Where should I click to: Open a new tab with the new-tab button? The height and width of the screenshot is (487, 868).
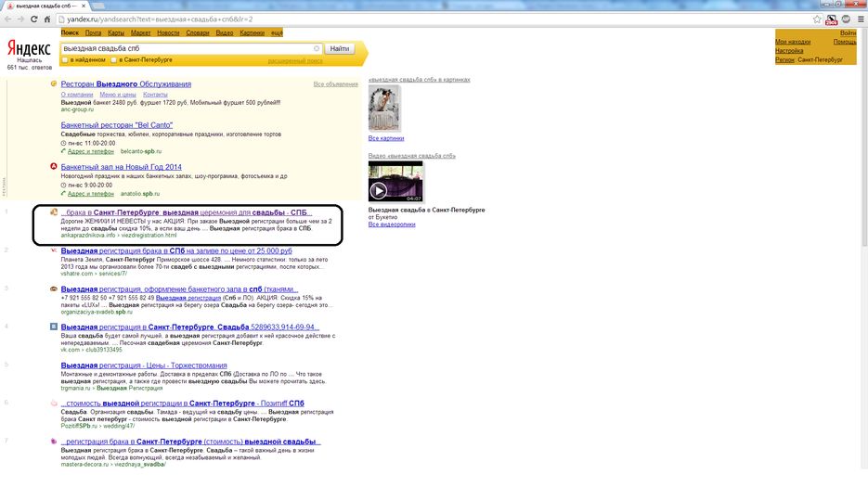98,6
